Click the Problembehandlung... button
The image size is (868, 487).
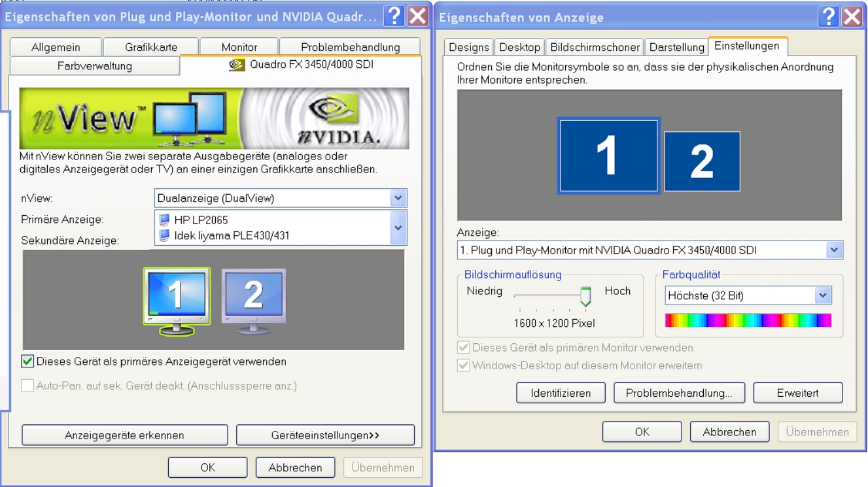679,393
